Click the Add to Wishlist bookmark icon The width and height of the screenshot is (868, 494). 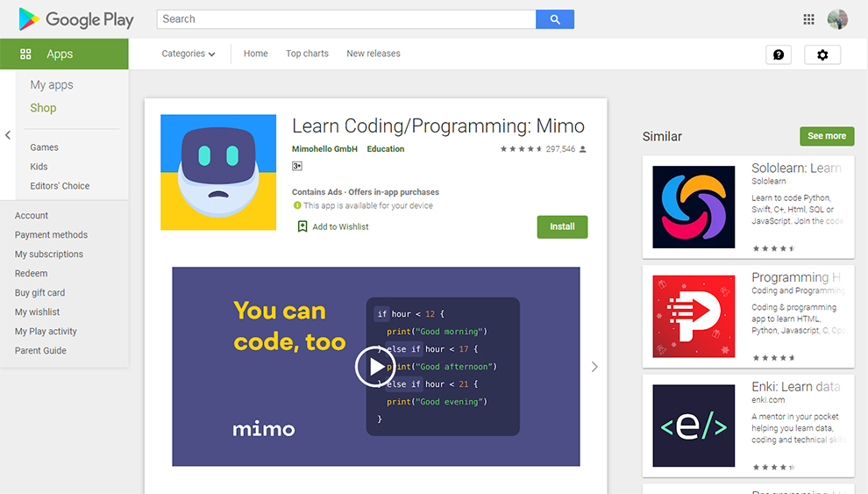[302, 226]
